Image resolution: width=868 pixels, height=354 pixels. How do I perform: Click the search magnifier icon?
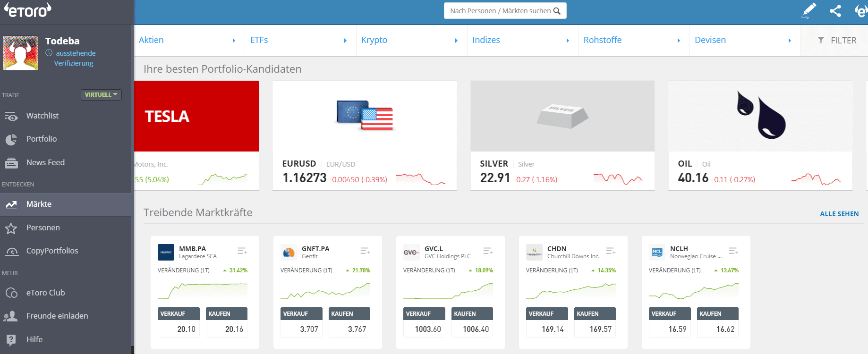(x=557, y=11)
